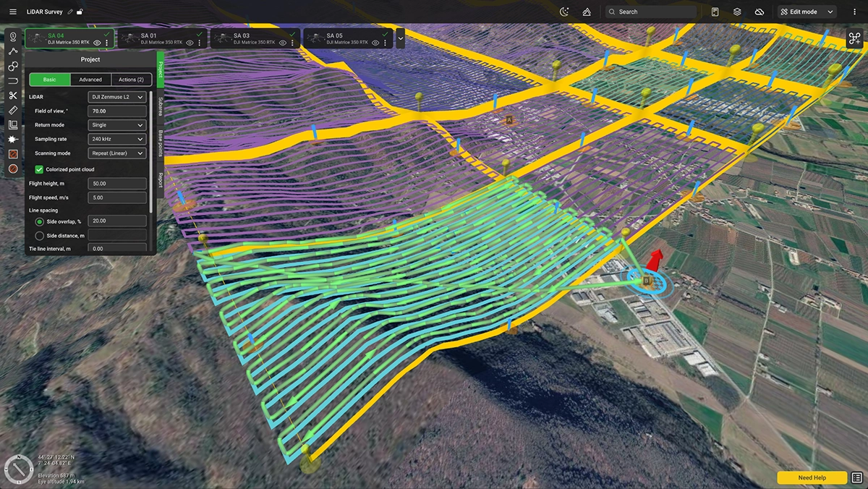Select the polyline route tool
Image resolution: width=868 pixels, height=489 pixels.
[13, 51]
